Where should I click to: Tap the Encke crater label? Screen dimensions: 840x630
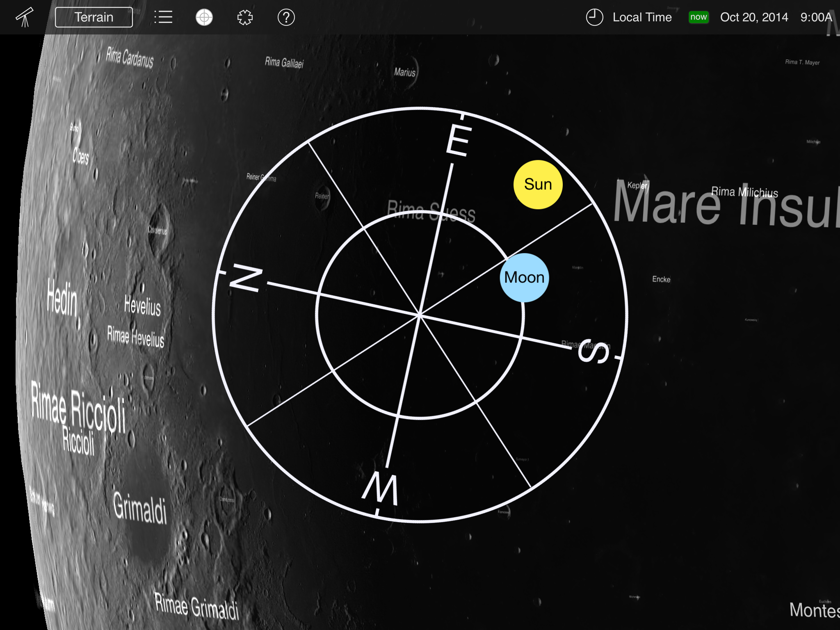[661, 279]
